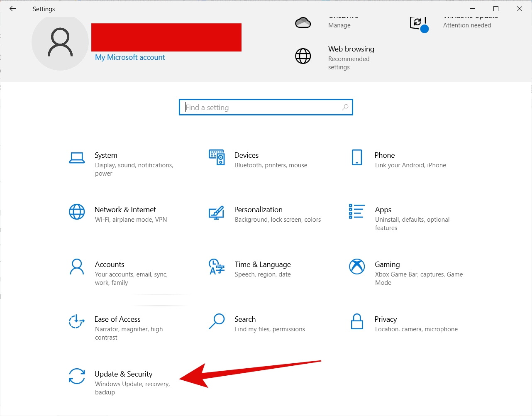Select the Search category title
Screen dimensions: 532x416
pos(245,319)
